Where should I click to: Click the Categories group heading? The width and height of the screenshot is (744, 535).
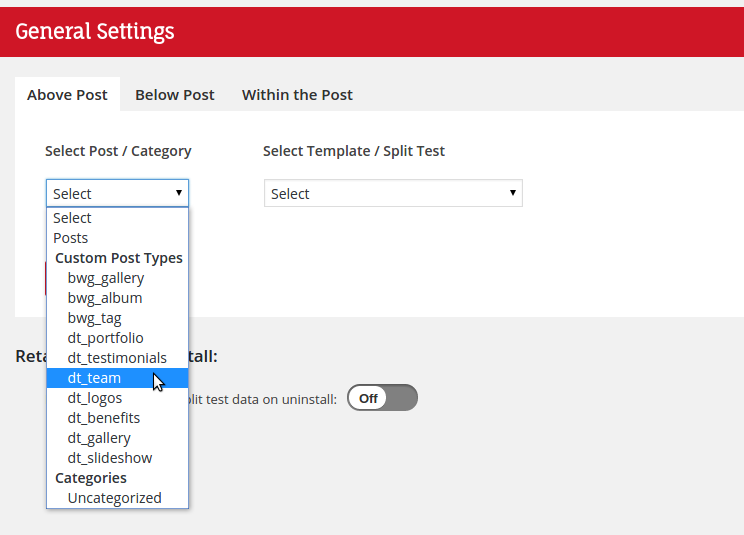coord(91,478)
